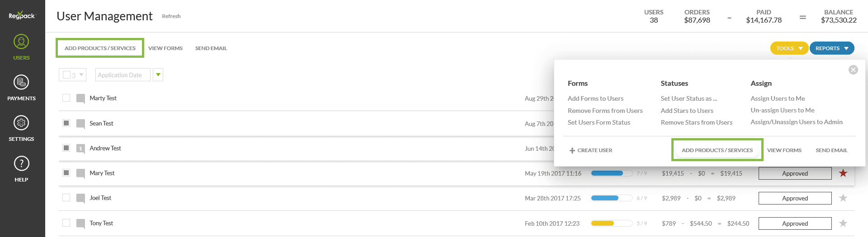The image size is (868, 237).
Task: Expand the Tools dropdown
Action: (x=789, y=48)
